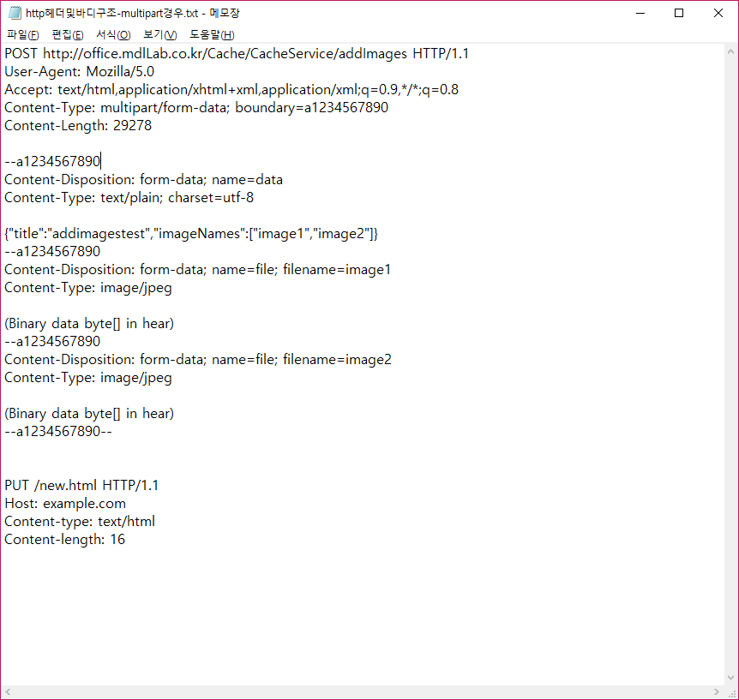Screen dimensions: 739x700
Task: Open the 서식(O) menu
Action: 113,34
